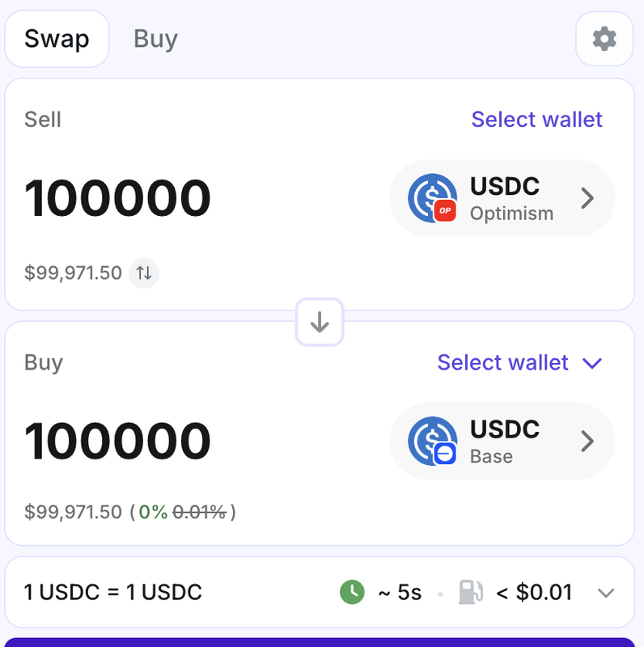The height and width of the screenshot is (647, 644).
Task: Click the gas pump fee icon
Action: click(x=471, y=592)
